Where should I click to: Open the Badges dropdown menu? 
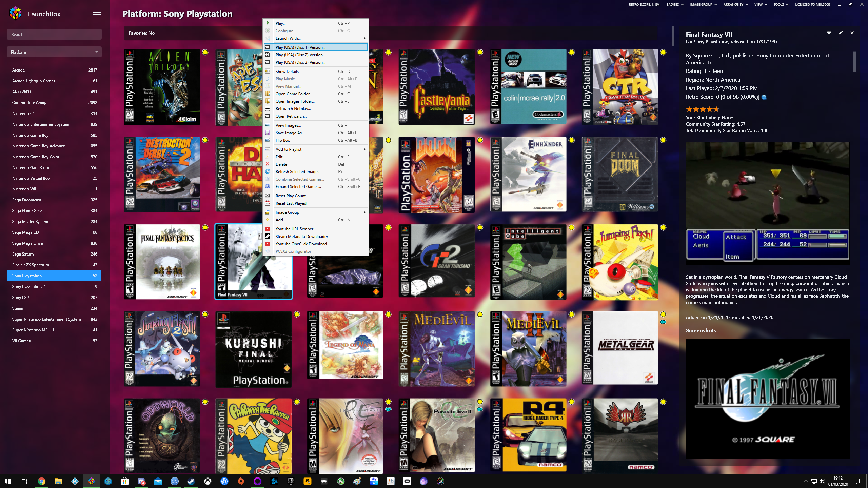tap(675, 5)
